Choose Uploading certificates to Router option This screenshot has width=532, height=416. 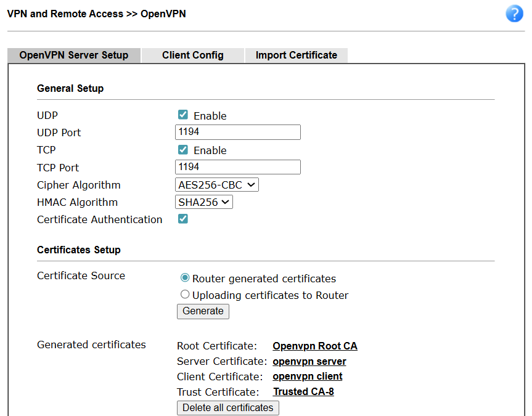tap(185, 295)
